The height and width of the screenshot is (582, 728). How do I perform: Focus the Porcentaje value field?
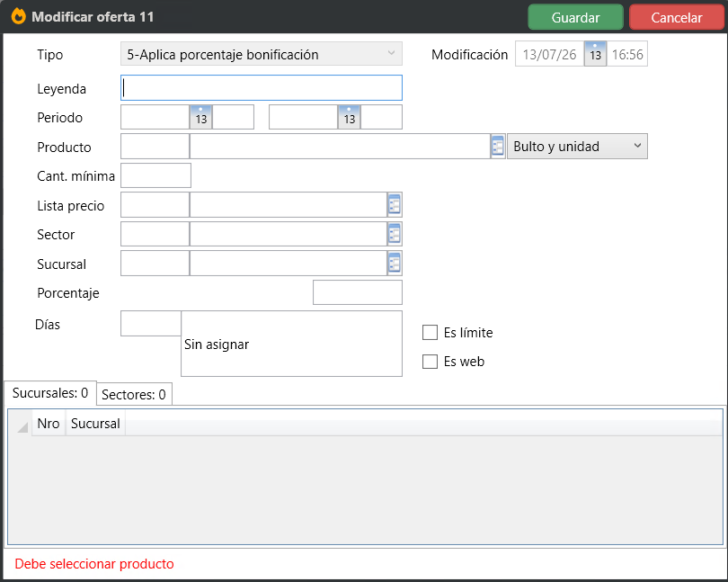point(358,292)
